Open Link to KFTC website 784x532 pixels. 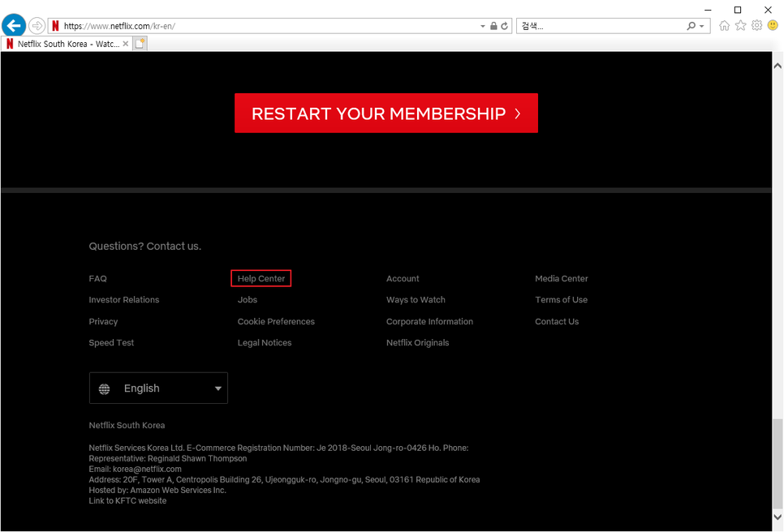pyautogui.click(x=127, y=501)
